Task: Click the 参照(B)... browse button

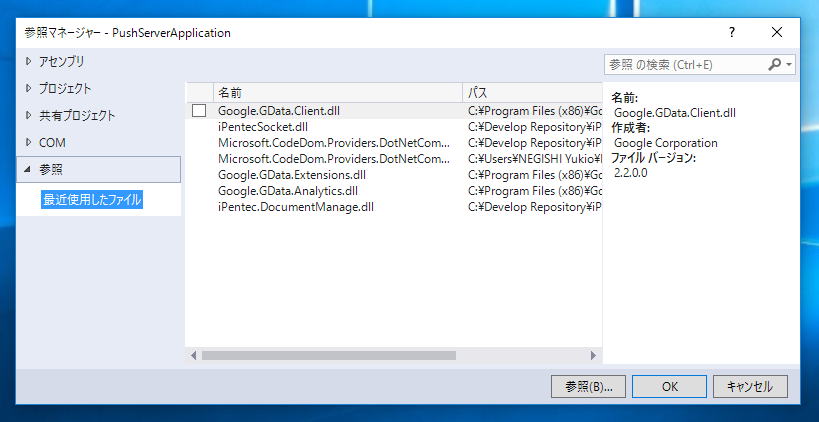Action: [588, 387]
